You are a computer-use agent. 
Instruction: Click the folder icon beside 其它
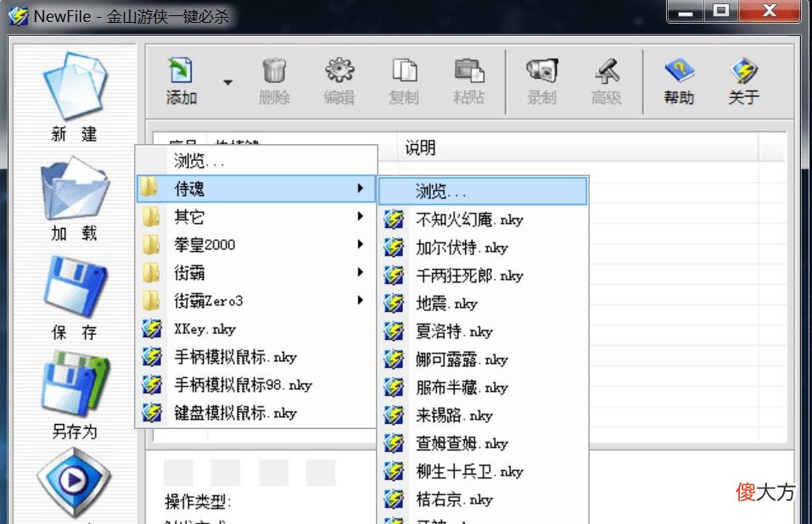[151, 216]
